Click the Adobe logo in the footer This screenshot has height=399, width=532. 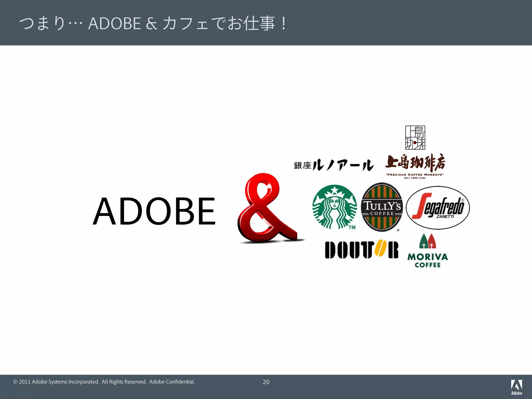[x=517, y=387]
